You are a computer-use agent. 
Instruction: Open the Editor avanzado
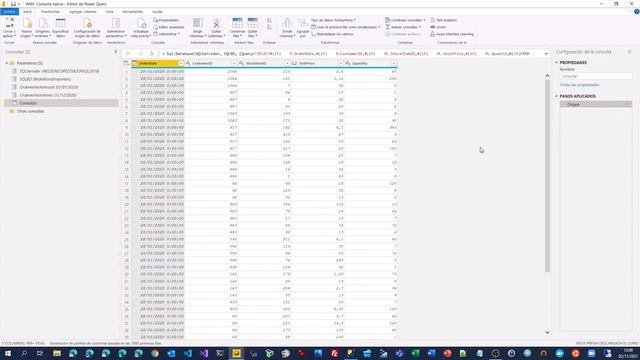coord(169,27)
